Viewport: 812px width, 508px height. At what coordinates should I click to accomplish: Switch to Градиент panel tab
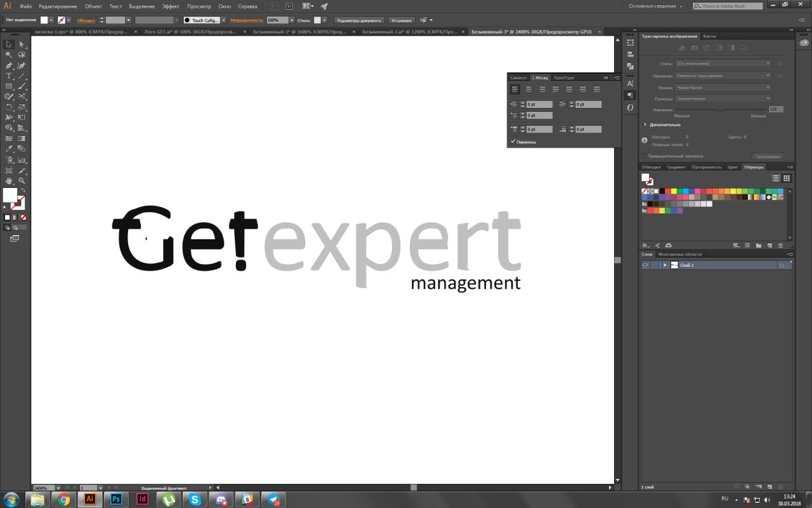(676, 167)
